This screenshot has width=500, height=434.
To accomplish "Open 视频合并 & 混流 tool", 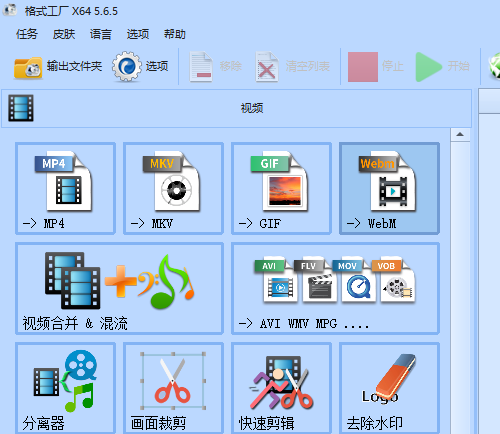I will click(x=119, y=288).
